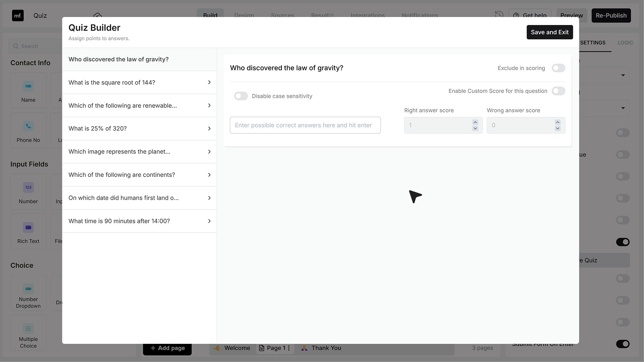This screenshot has height=362, width=644.
Task: Open the Results tab
Action: tap(322, 15)
